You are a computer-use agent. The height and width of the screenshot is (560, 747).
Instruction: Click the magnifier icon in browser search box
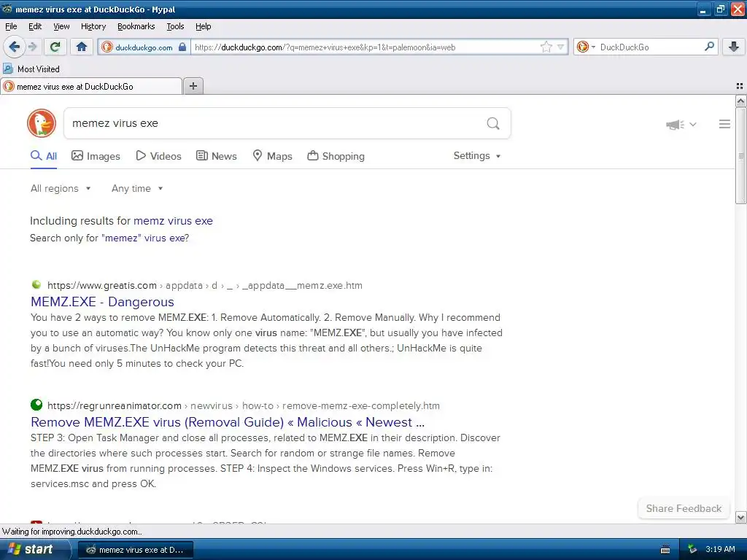(x=709, y=47)
